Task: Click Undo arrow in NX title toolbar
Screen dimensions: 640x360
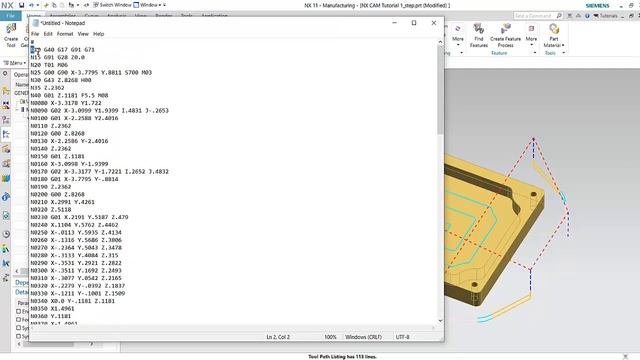Action: [31, 5]
